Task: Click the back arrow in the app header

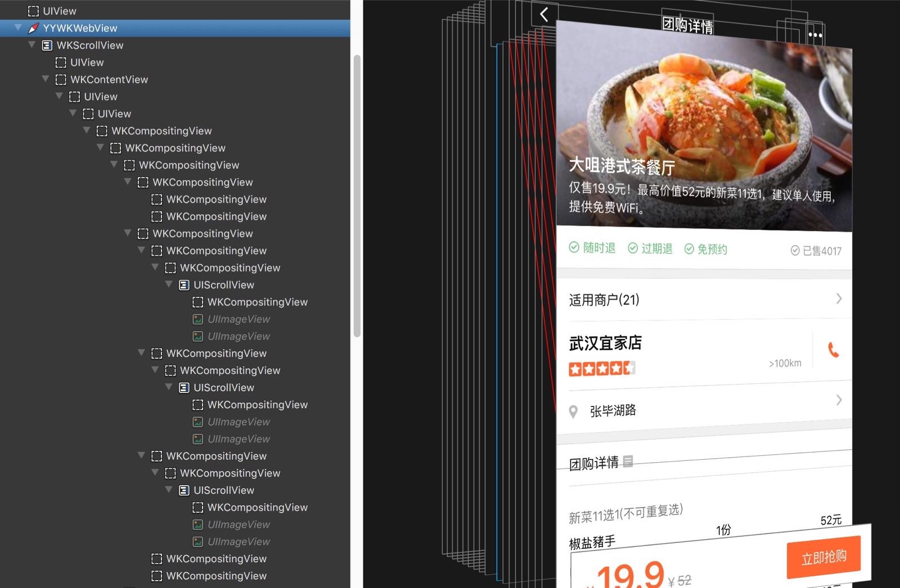Action: coord(544,14)
